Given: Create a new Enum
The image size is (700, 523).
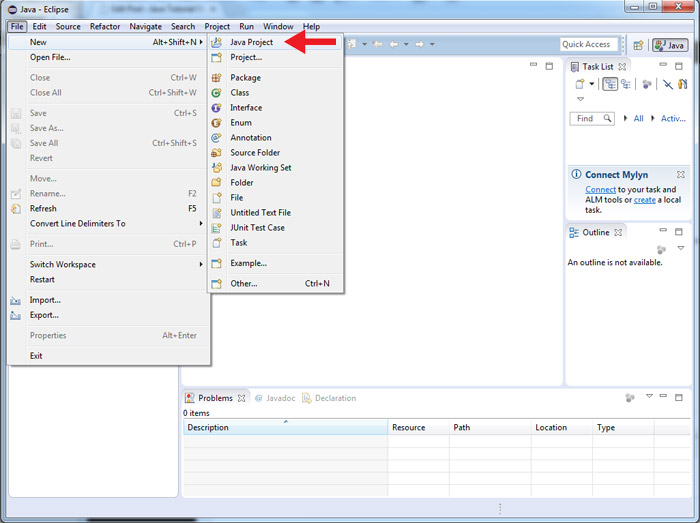Looking at the screenshot, I should point(275,123).
